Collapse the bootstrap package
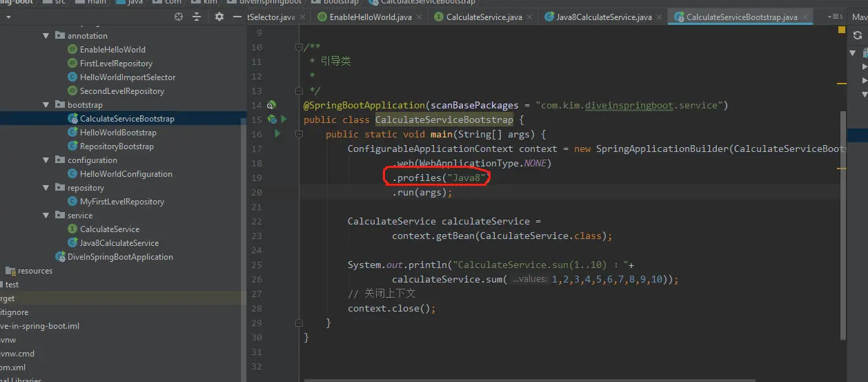The height and width of the screenshot is (382, 868). click(x=47, y=105)
